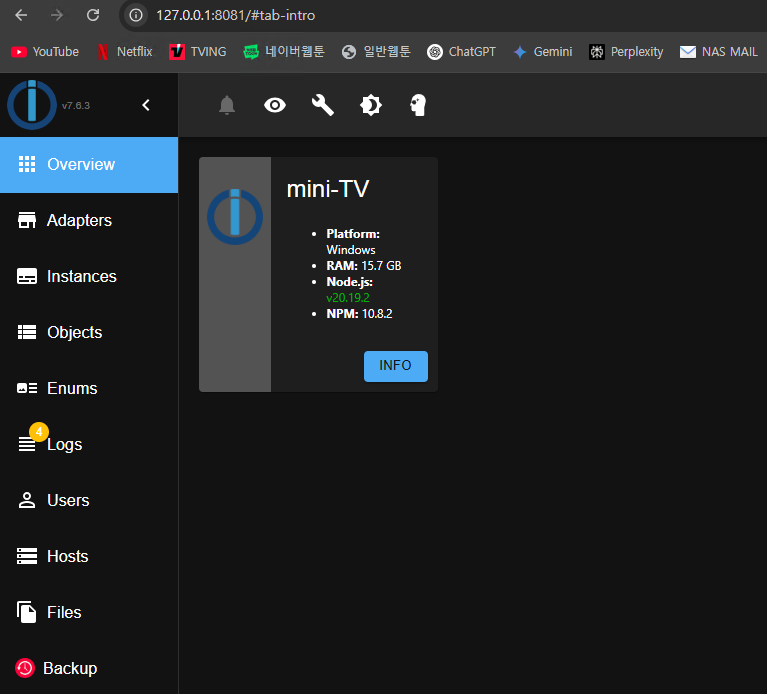
Task: Click the notifications bell icon
Action: point(227,105)
